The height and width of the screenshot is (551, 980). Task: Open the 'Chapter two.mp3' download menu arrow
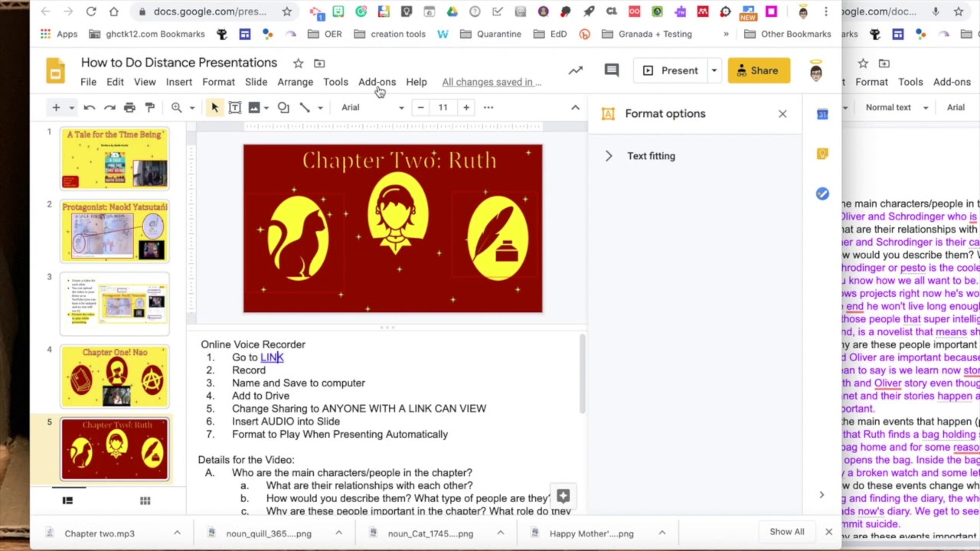[x=177, y=533]
